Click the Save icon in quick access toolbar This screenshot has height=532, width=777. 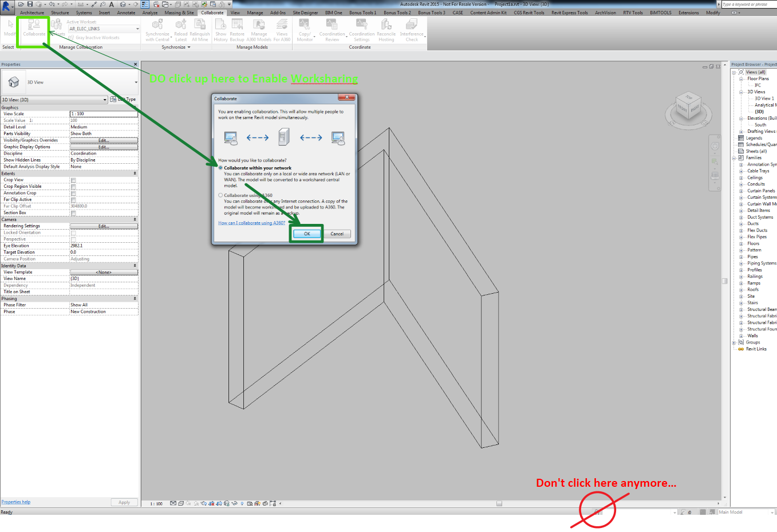pos(30,4)
